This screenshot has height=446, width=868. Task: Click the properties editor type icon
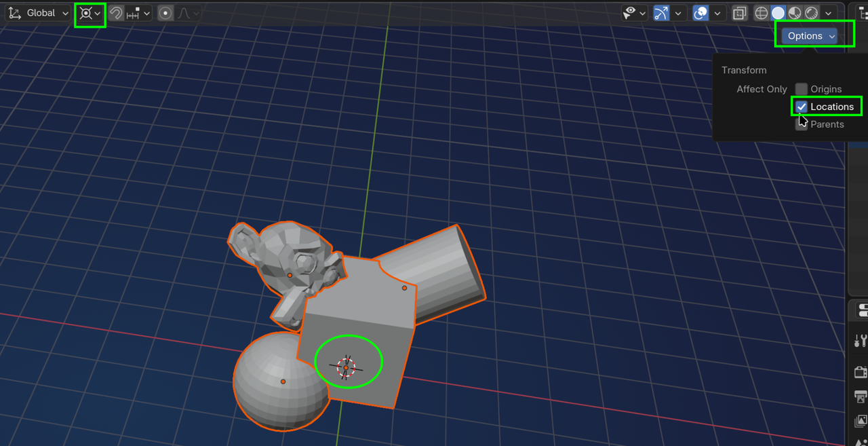863,311
